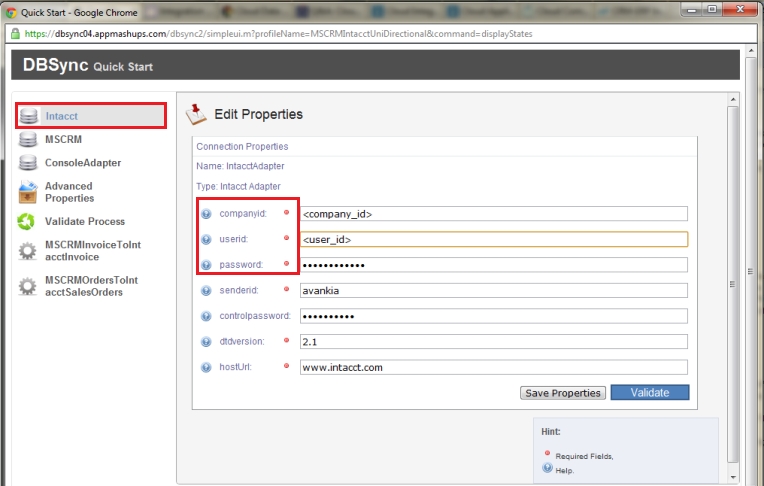Edit the senderid text box

pyautogui.click(x=493, y=291)
